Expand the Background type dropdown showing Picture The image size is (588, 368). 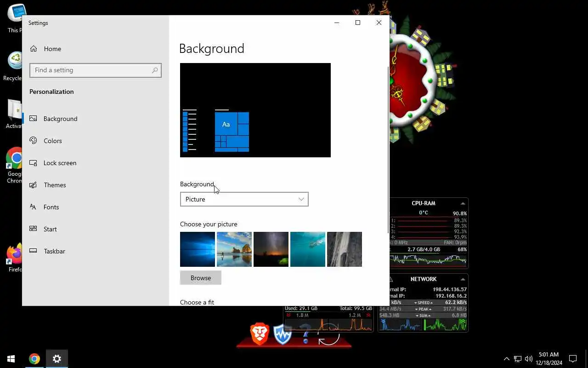tap(244, 199)
